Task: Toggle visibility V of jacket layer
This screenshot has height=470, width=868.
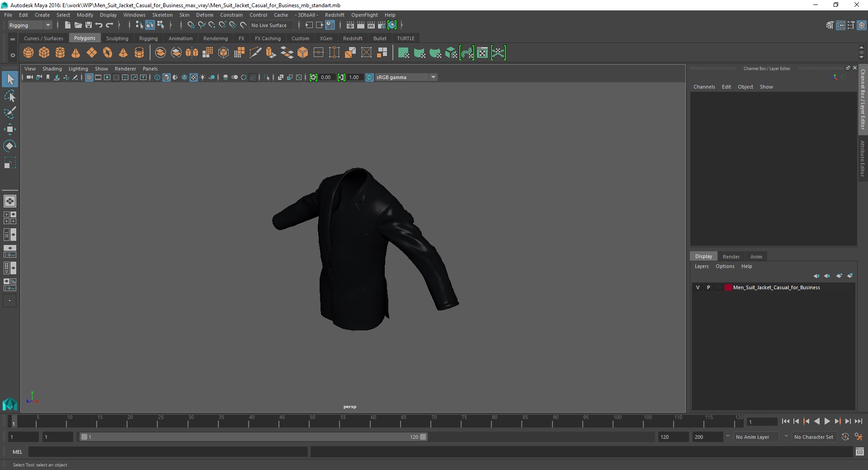Action: pyautogui.click(x=698, y=287)
